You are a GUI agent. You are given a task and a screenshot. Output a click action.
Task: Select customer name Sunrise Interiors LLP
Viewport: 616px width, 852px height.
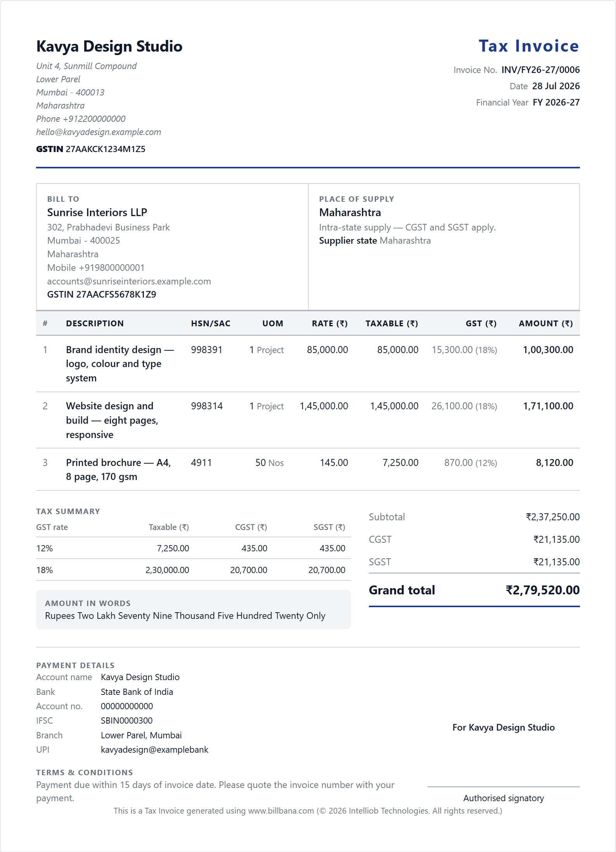[97, 212]
